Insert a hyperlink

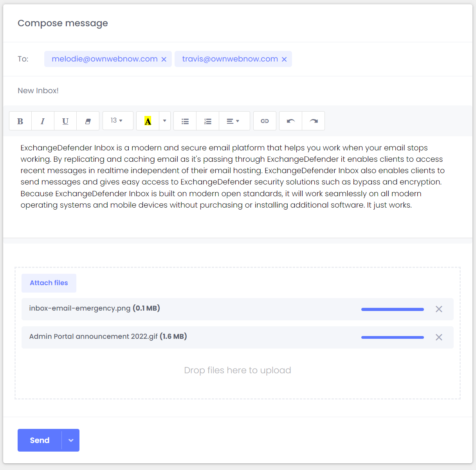tap(265, 121)
